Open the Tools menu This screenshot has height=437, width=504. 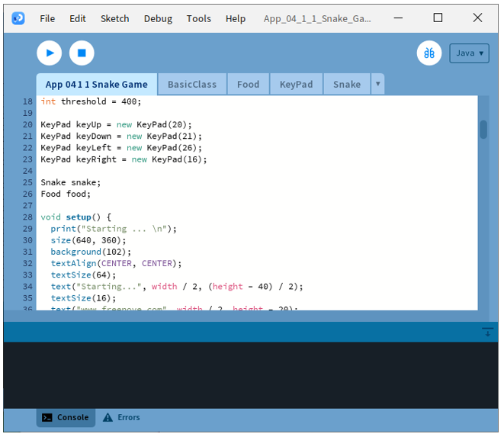coord(199,18)
